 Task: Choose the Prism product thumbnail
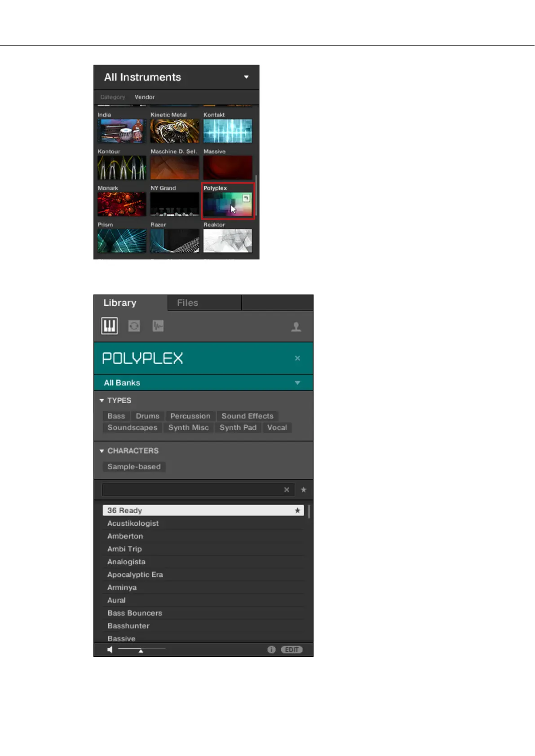pos(122,241)
